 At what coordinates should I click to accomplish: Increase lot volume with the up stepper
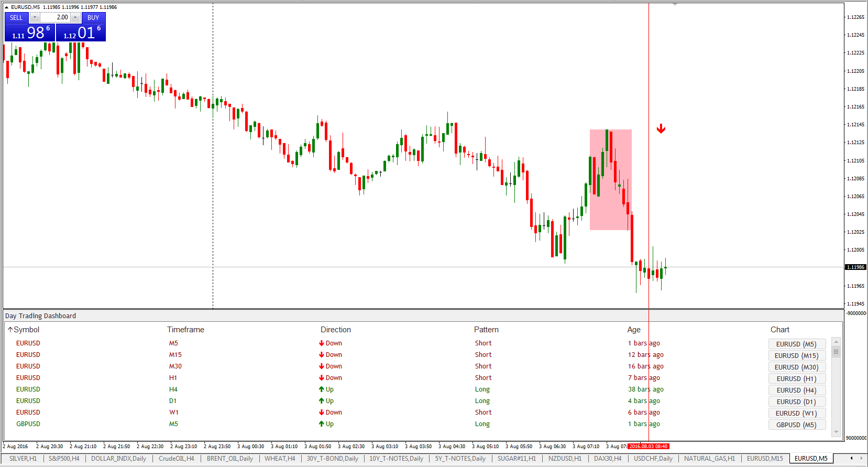click(x=75, y=17)
